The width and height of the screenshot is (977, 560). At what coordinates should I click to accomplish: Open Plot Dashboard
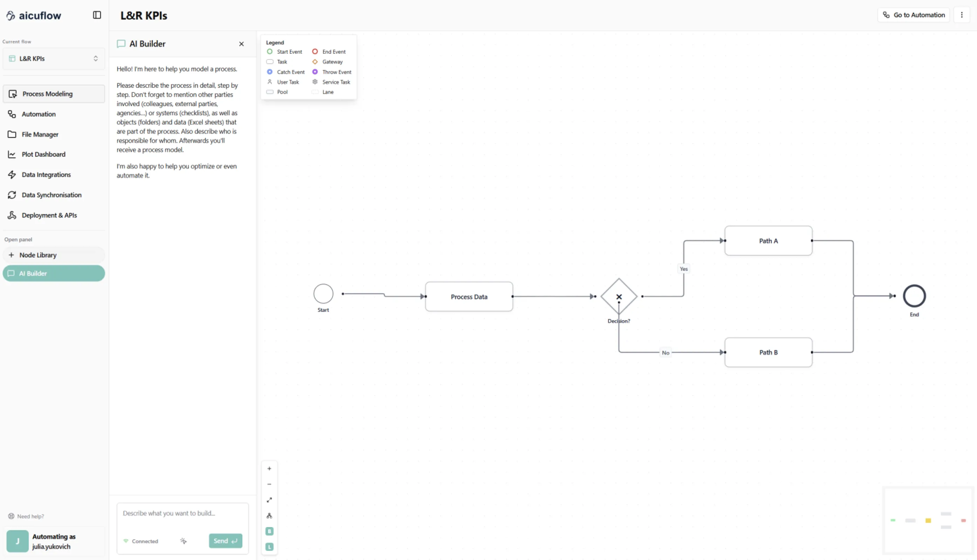[54, 154]
